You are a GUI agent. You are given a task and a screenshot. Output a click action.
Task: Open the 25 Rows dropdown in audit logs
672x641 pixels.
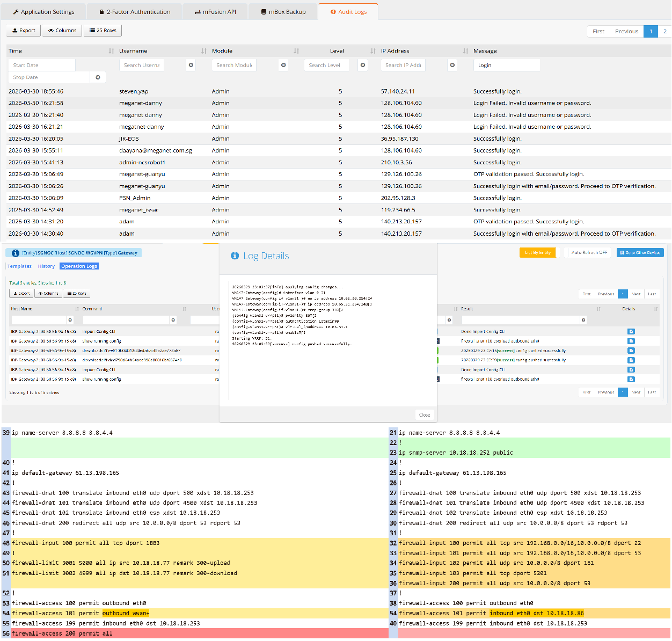coord(103,31)
